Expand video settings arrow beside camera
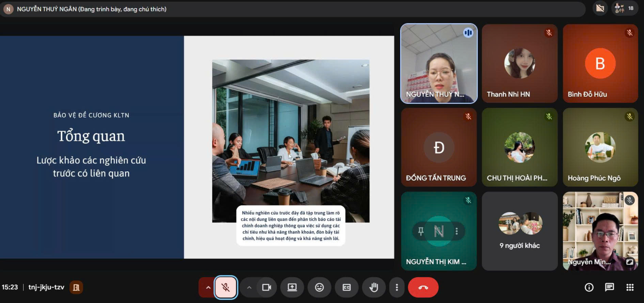Image resolution: width=644 pixels, height=303 pixels. coord(249,288)
